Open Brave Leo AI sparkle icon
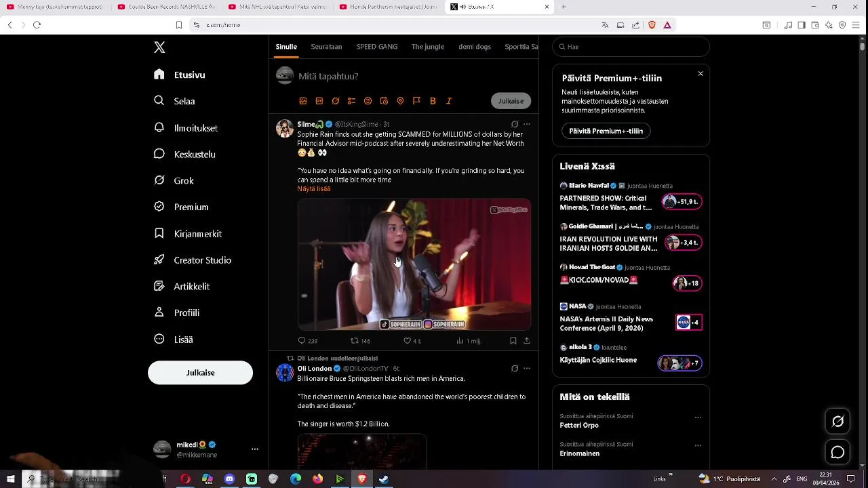This screenshot has width=868, height=488. pyautogui.click(x=829, y=25)
